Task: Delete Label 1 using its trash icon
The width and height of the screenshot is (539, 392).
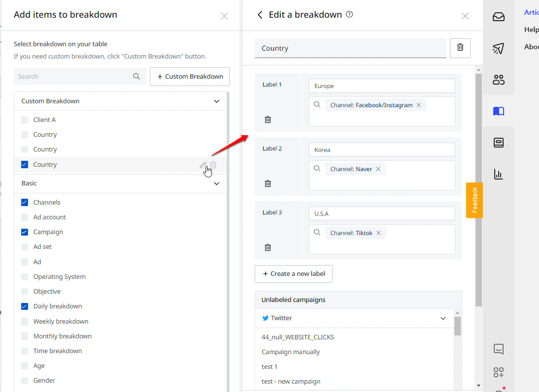Action: click(268, 120)
